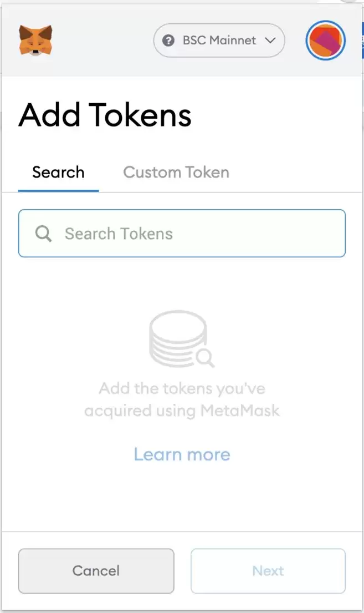364x613 pixels.
Task: Open the BSC Mainnet network dropdown
Action: [x=219, y=40]
